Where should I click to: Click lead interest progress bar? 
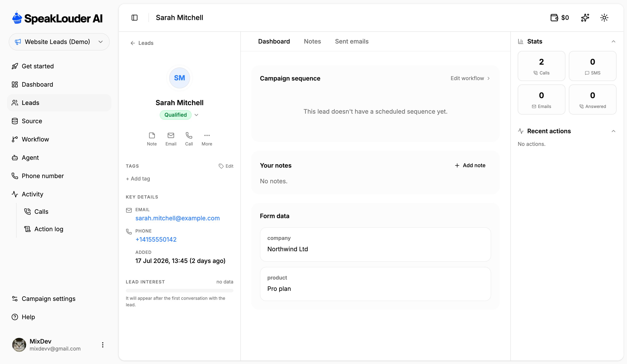point(179,291)
